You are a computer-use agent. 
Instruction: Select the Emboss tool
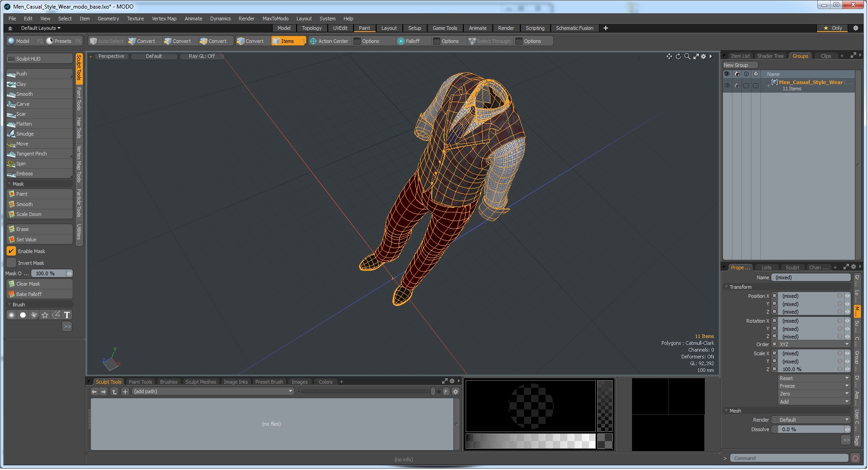[x=39, y=174]
